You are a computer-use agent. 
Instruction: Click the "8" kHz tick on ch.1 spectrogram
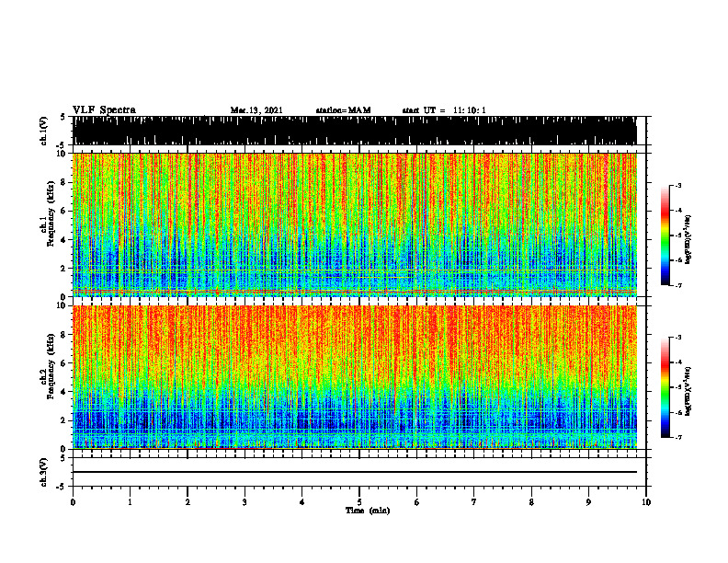point(63,182)
